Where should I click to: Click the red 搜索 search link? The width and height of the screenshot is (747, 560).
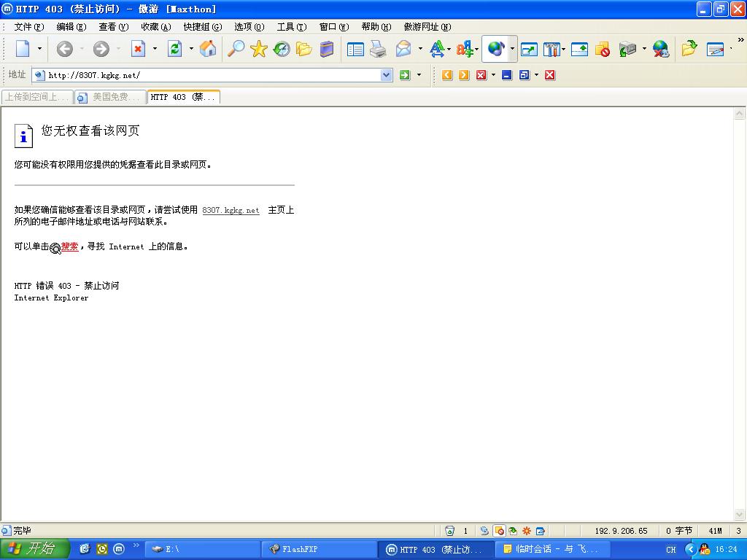point(69,246)
